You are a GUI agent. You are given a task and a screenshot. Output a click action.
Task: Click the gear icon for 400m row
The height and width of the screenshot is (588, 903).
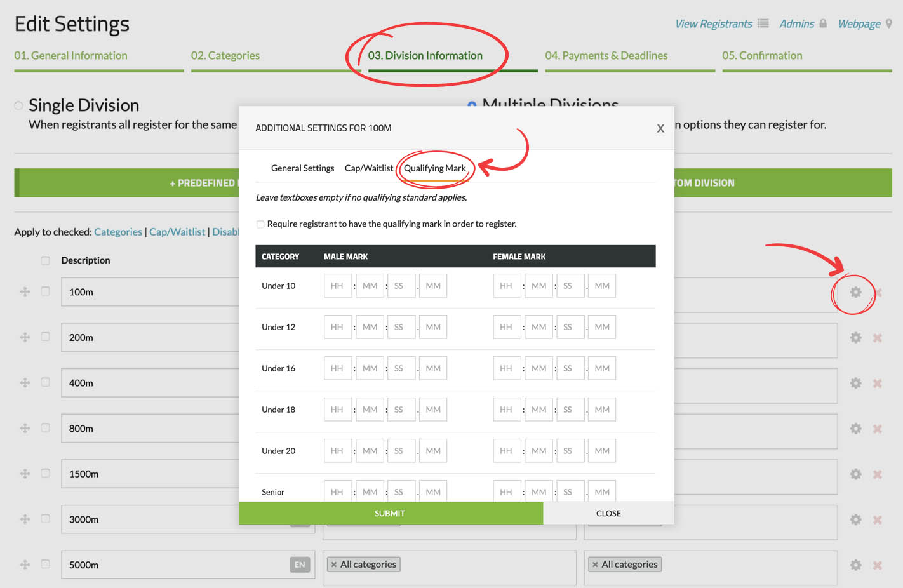tap(855, 384)
